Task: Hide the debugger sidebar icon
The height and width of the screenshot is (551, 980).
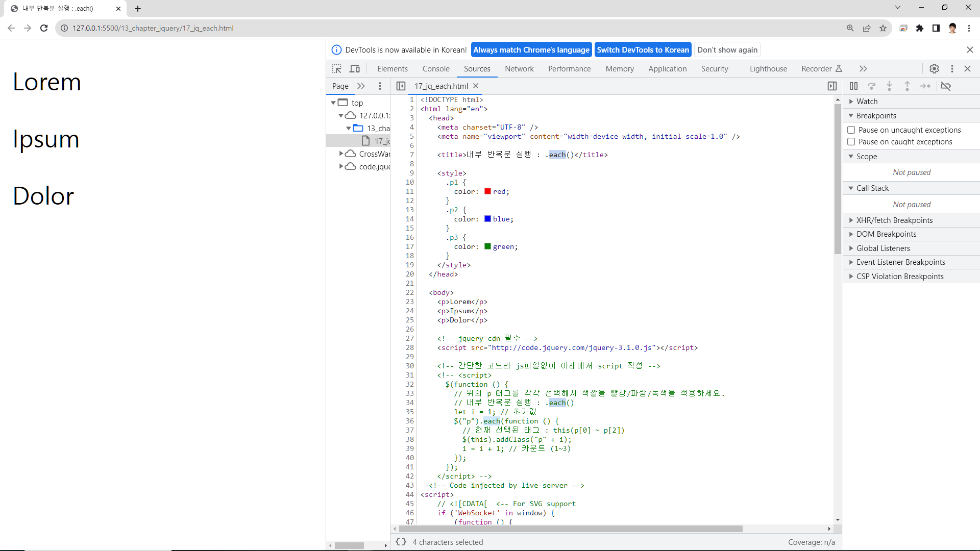Action: pos(832,86)
